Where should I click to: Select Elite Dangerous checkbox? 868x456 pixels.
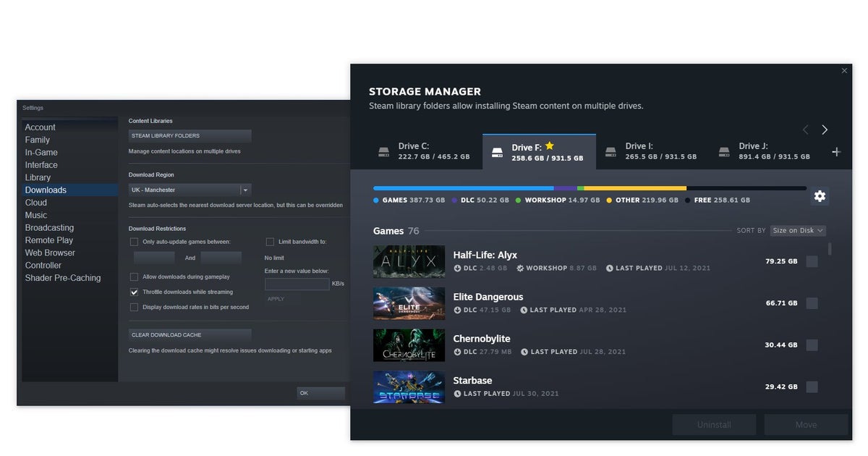812,303
